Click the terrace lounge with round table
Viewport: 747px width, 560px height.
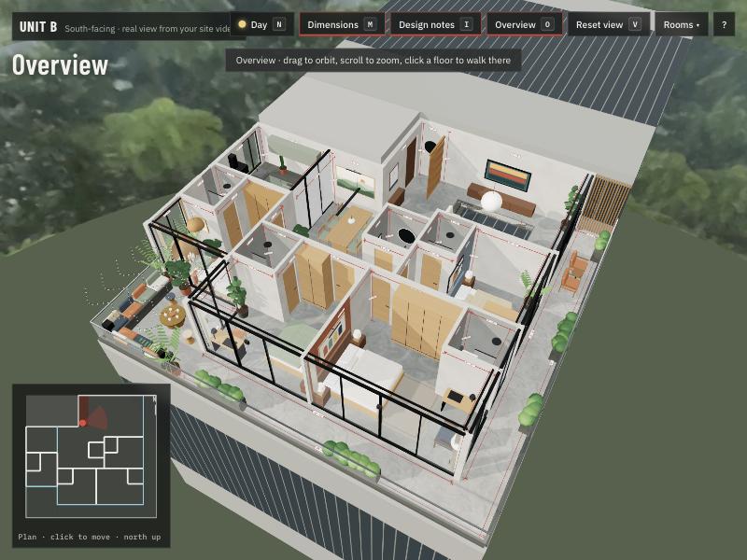(172, 315)
